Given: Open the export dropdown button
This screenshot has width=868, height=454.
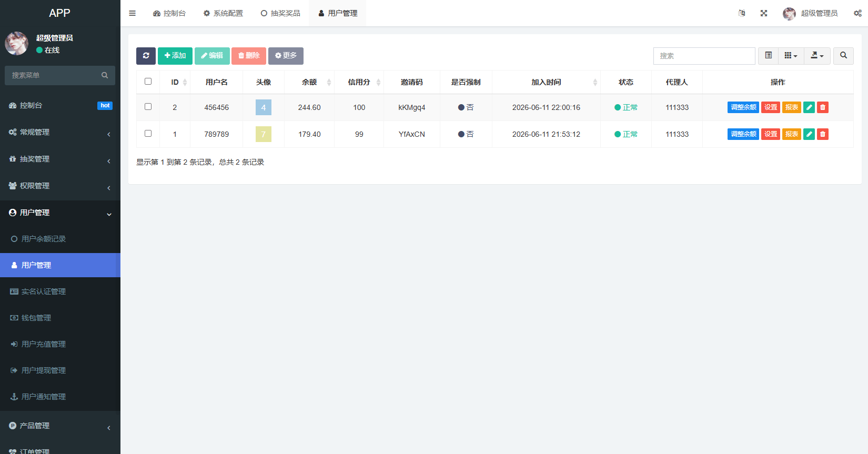Looking at the screenshot, I should coord(817,56).
